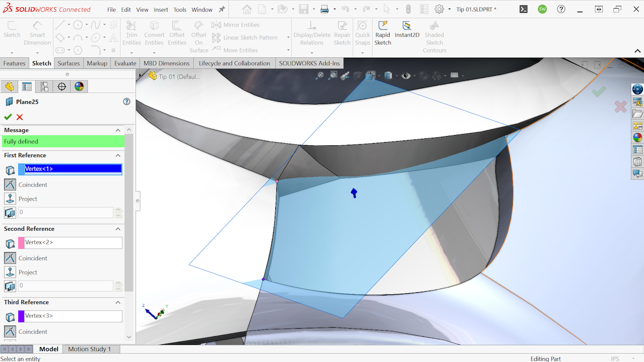Click the Hide/Show Items eye icon

click(x=406, y=76)
